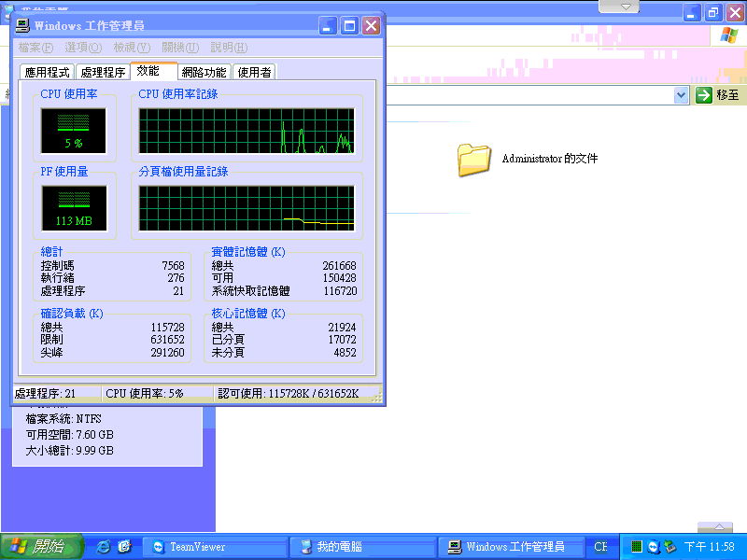The width and height of the screenshot is (747, 560).
Task: Click the TeamViewer icon on its taskbar button
Action: 158,547
